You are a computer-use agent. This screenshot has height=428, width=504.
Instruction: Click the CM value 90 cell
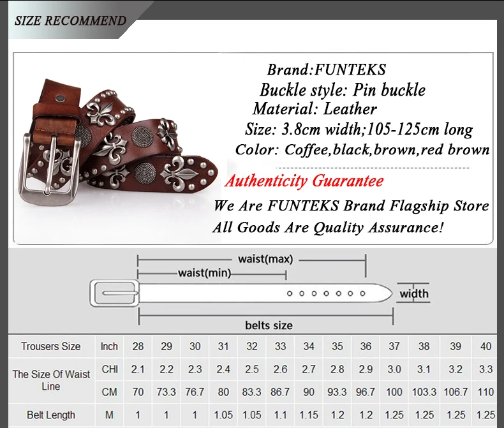(x=309, y=392)
